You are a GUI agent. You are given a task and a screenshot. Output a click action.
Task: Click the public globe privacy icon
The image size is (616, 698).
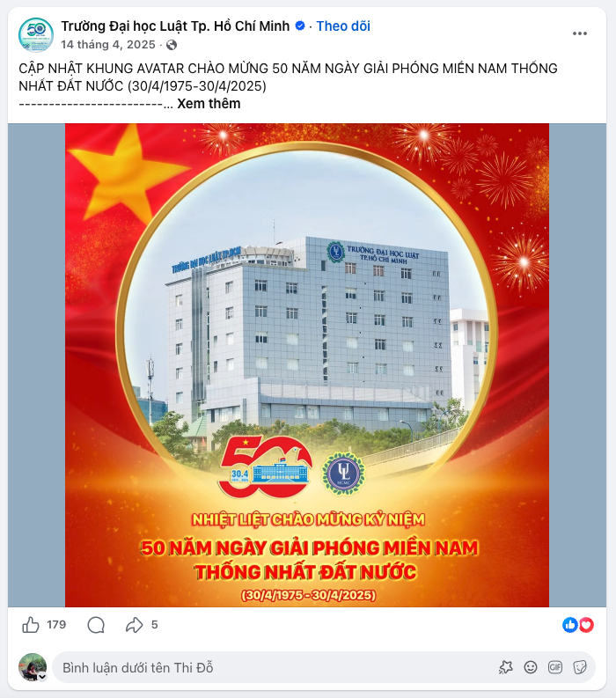172,45
